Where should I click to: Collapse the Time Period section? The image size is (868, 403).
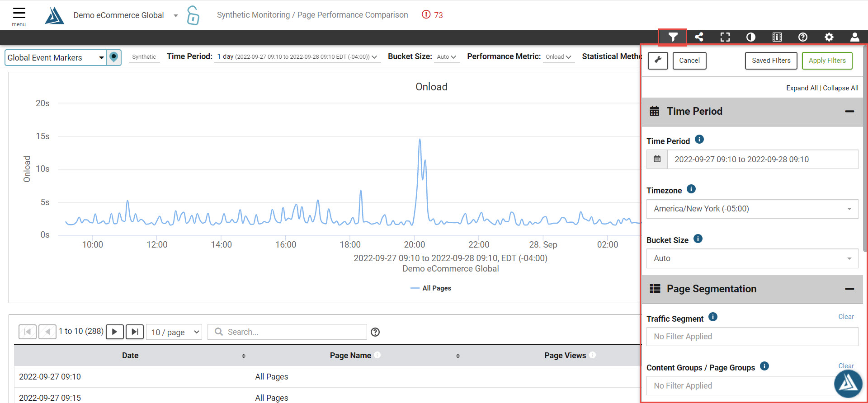click(849, 112)
